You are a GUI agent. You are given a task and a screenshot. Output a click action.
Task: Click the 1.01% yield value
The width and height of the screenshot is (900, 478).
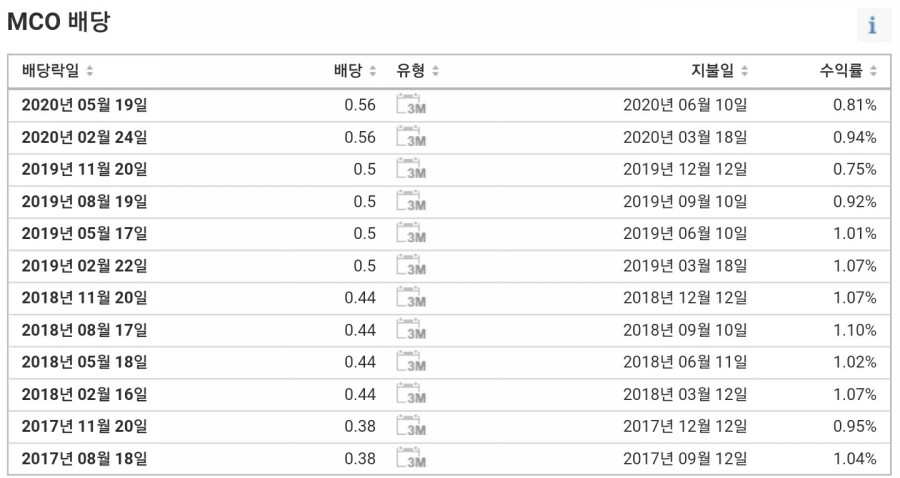click(855, 234)
